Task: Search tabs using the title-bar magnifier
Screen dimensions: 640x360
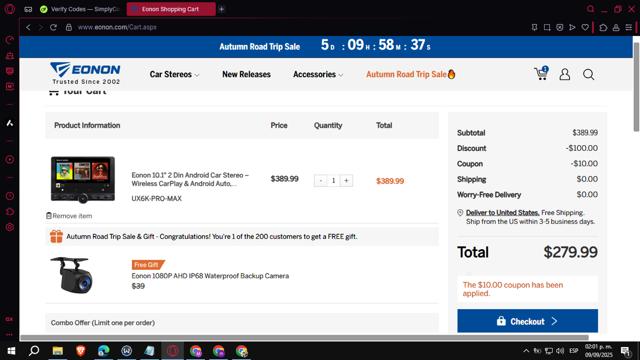Action: pyautogui.click(x=590, y=9)
